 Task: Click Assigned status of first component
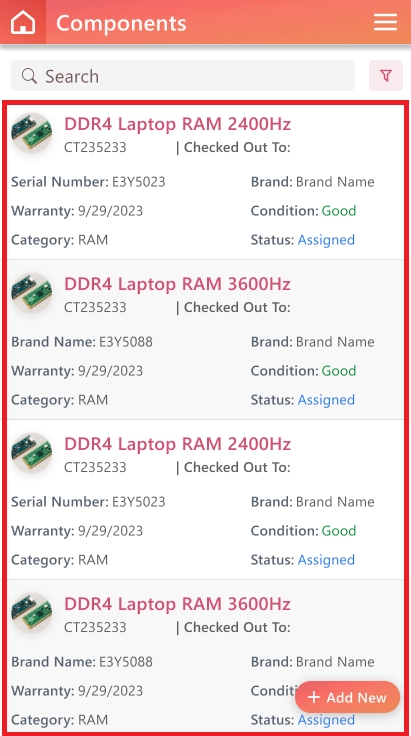point(326,240)
